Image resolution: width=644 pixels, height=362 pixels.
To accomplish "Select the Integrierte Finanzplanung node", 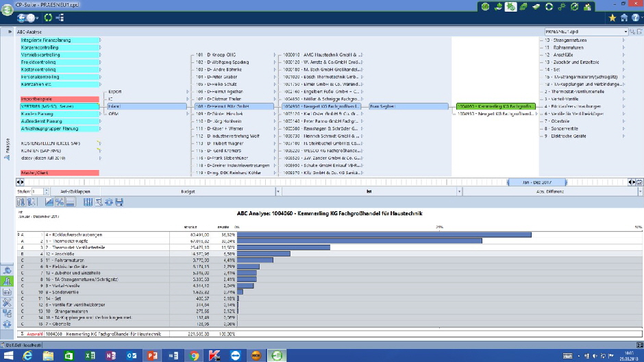I will pos(60,40).
